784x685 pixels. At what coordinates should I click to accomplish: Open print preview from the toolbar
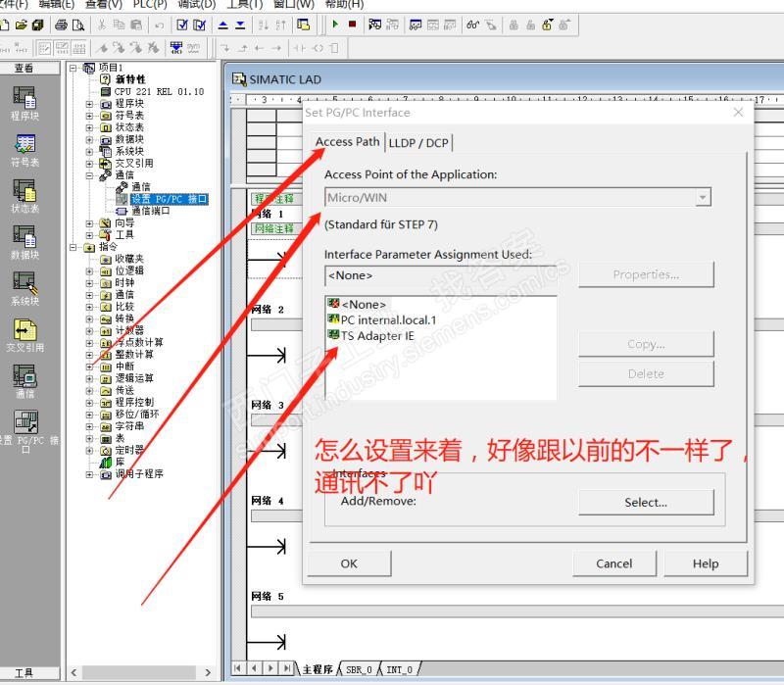tap(78, 24)
